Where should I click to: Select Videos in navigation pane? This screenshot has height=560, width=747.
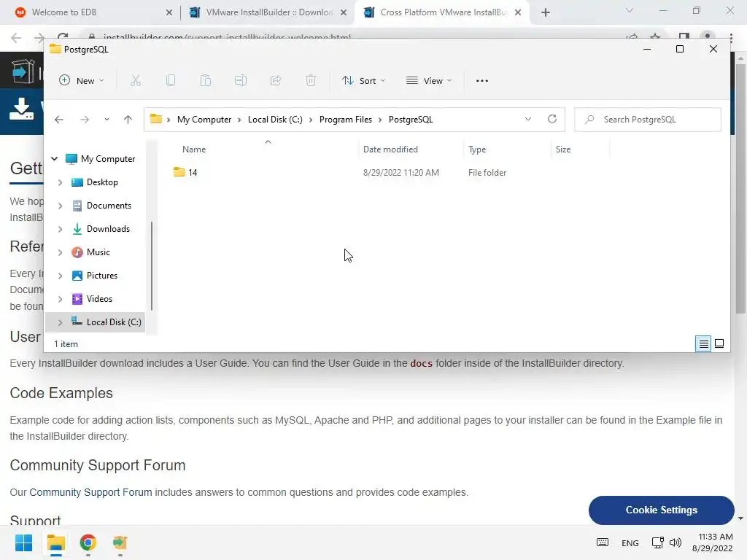coord(99,299)
